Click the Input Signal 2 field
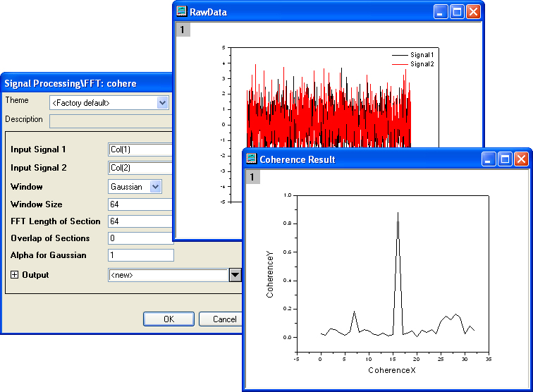The width and height of the screenshot is (533, 392). click(140, 168)
